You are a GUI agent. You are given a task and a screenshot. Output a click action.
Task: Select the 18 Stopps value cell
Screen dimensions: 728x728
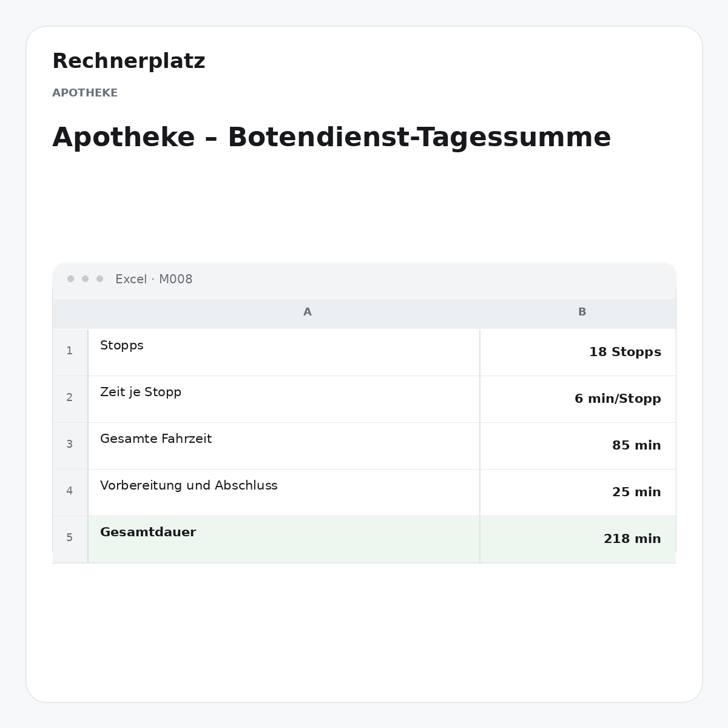(578, 352)
